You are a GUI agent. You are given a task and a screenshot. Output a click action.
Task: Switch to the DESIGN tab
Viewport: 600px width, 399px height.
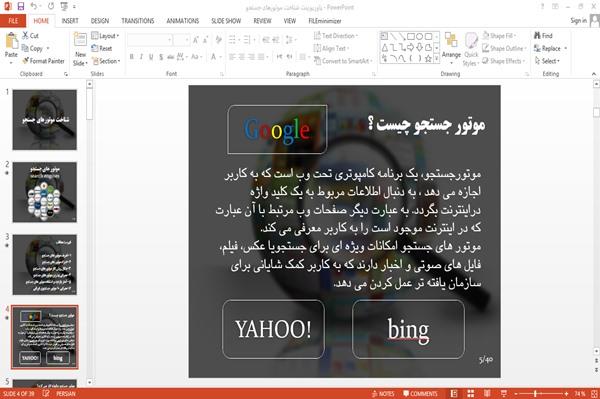[100, 21]
